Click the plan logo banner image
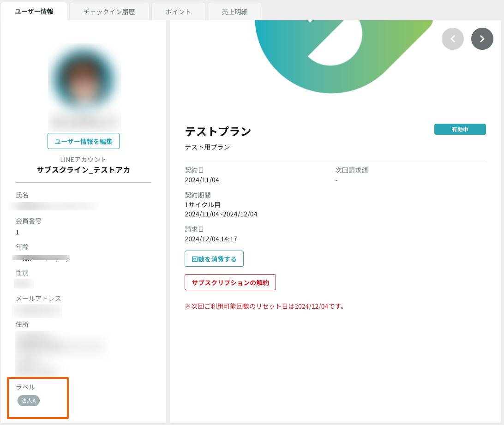This screenshot has height=425, width=504. [344, 57]
